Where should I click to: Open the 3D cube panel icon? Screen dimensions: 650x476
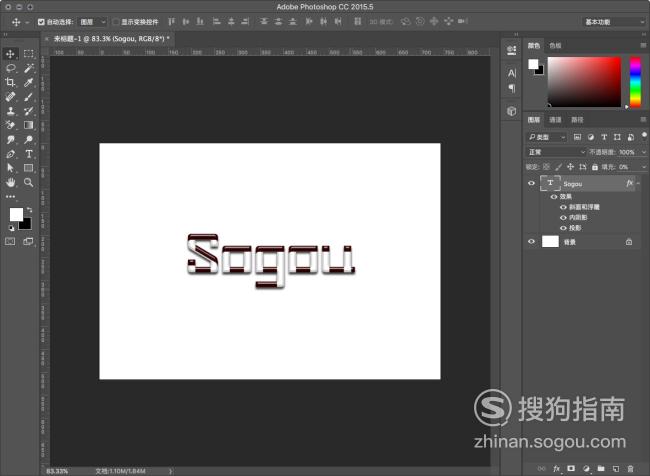pos(512,111)
